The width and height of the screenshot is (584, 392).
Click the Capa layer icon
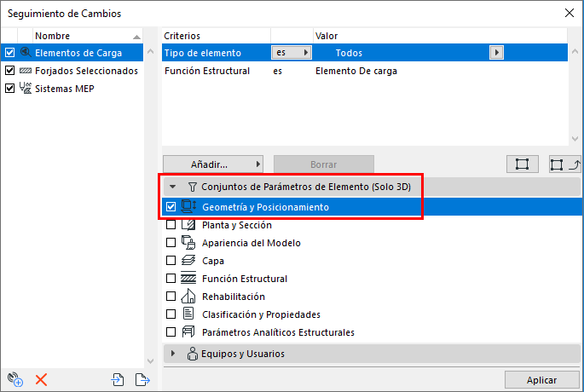tap(188, 261)
